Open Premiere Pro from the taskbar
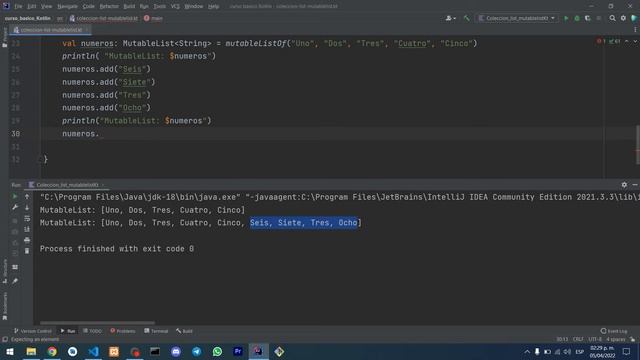This screenshot has width=640, height=360. [x=238, y=351]
